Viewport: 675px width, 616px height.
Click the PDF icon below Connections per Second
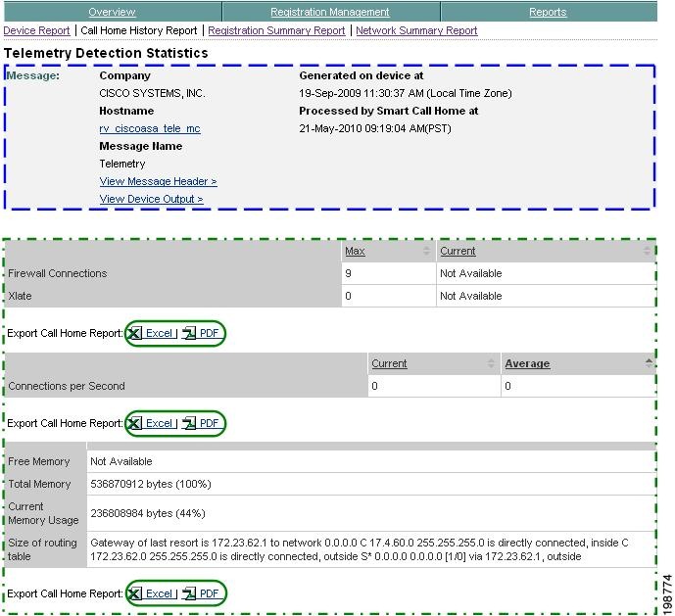tap(190, 424)
